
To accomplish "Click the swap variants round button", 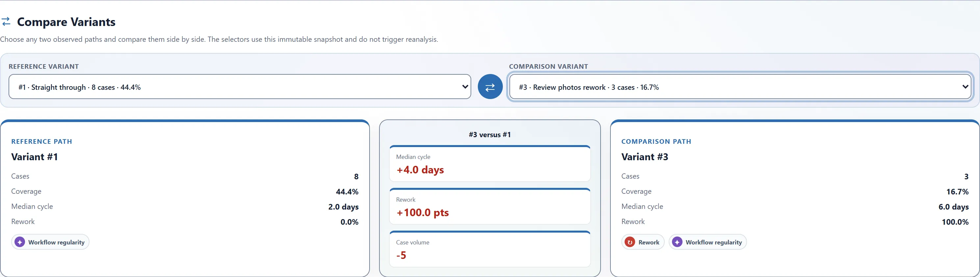I will pos(490,87).
